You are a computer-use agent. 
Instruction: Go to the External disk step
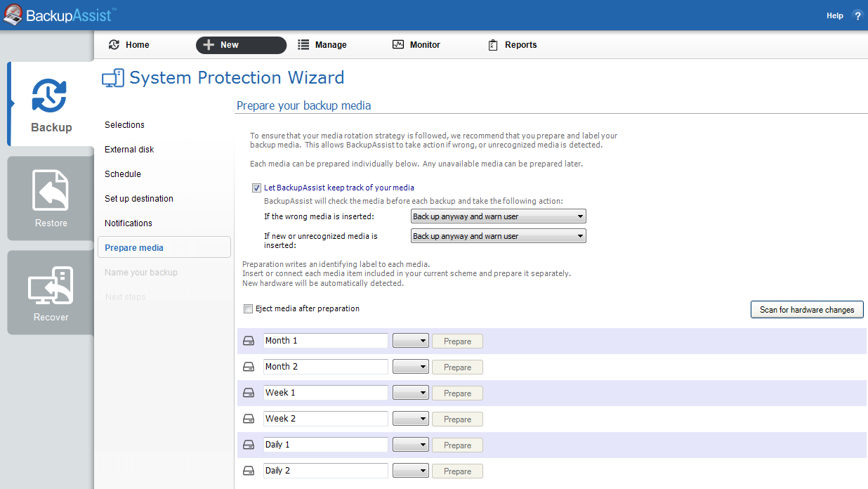[x=129, y=150]
